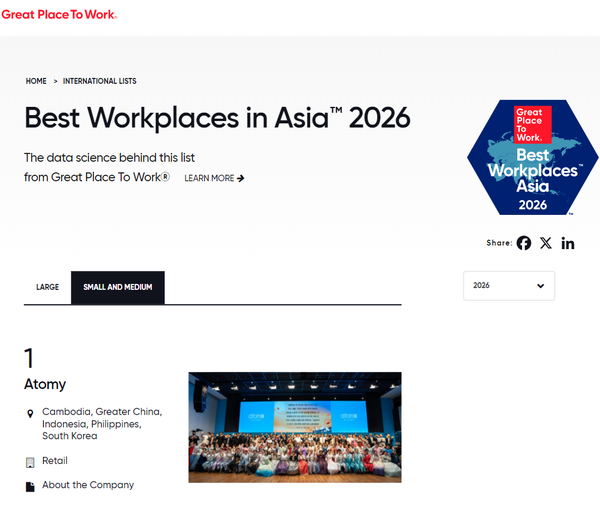Go to the HOME breadcrumb

pyautogui.click(x=36, y=81)
